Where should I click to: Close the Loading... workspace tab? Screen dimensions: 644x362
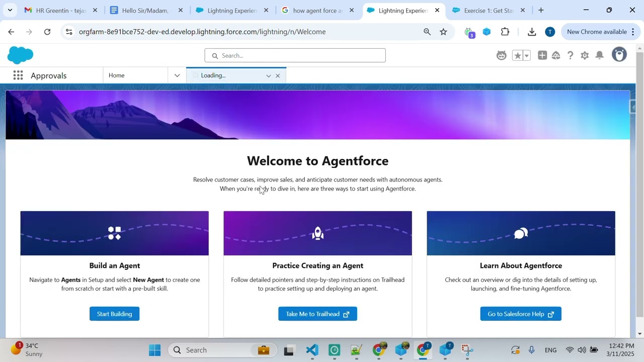coord(278,76)
